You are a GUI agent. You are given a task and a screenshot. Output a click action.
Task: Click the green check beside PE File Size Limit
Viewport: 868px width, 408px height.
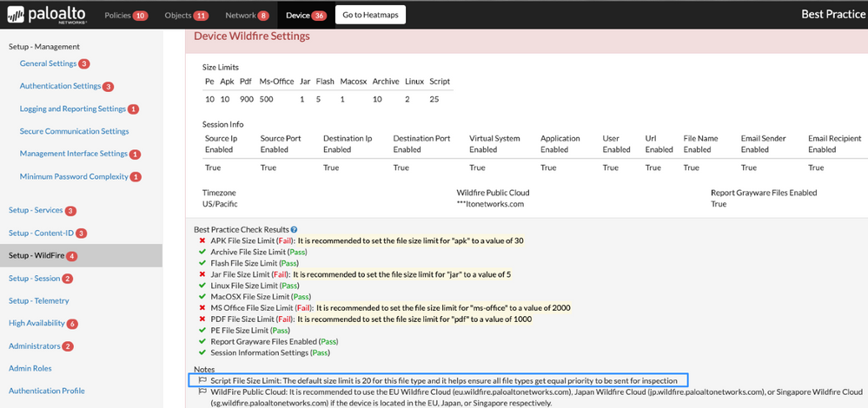coord(202,330)
